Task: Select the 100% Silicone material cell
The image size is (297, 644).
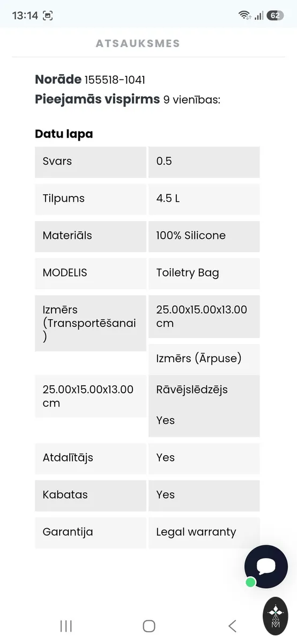Action: pos(204,236)
